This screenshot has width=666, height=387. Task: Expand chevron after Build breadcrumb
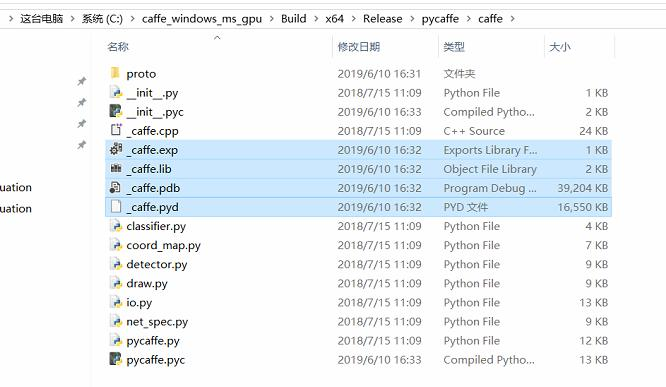tap(316, 19)
